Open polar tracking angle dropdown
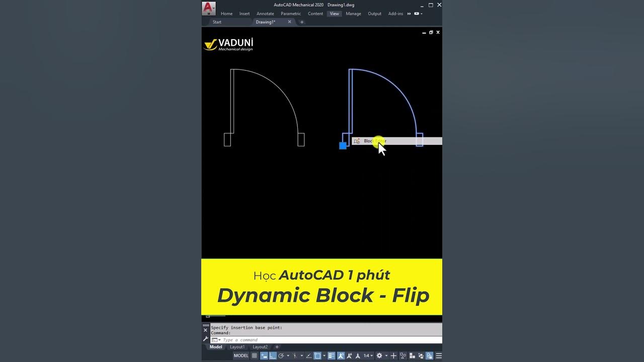This screenshot has height=362, width=644. click(288, 355)
